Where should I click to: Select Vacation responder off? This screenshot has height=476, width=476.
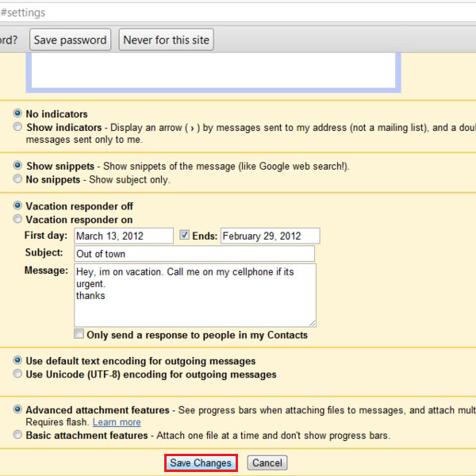pyautogui.click(x=17, y=205)
